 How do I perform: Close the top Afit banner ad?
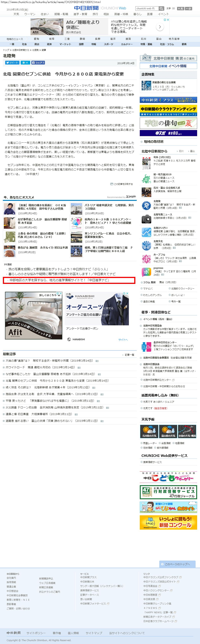point(168,20)
